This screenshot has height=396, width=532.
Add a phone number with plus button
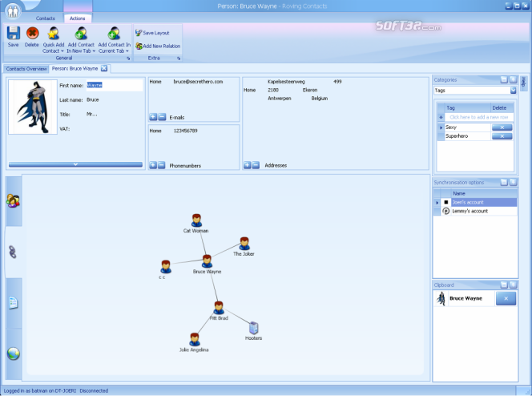(x=153, y=165)
